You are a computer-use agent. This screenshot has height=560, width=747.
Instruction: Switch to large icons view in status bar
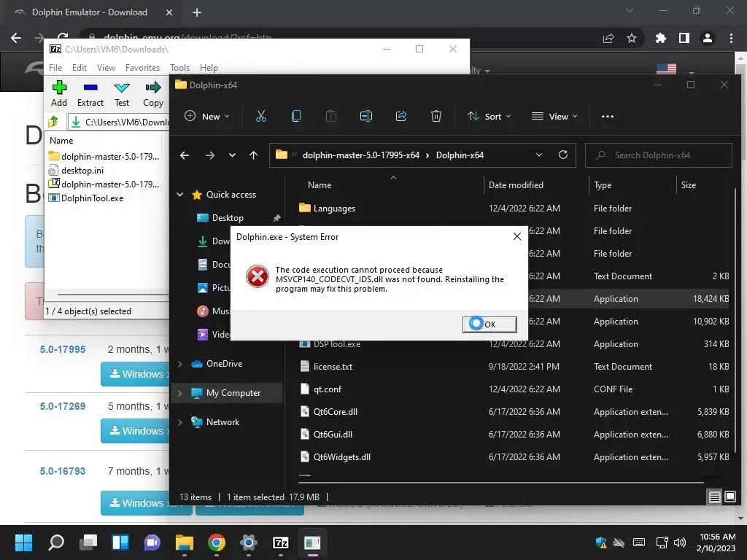[x=729, y=497]
